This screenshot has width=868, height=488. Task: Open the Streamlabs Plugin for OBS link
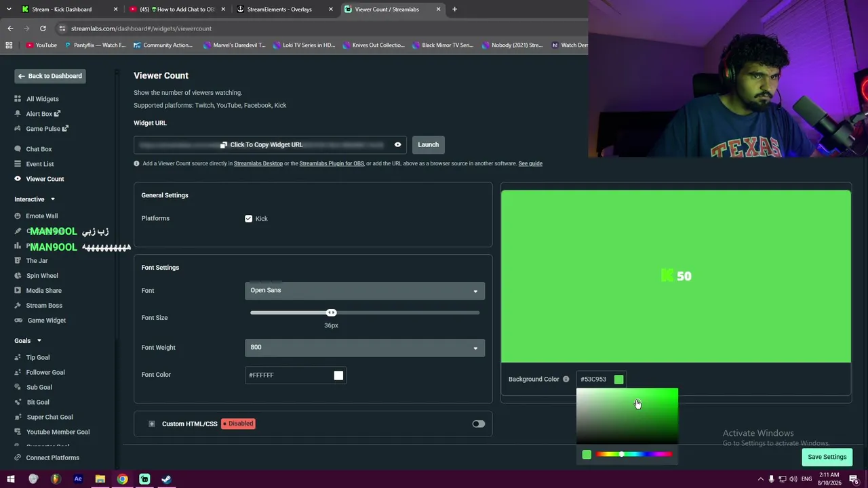tap(332, 163)
